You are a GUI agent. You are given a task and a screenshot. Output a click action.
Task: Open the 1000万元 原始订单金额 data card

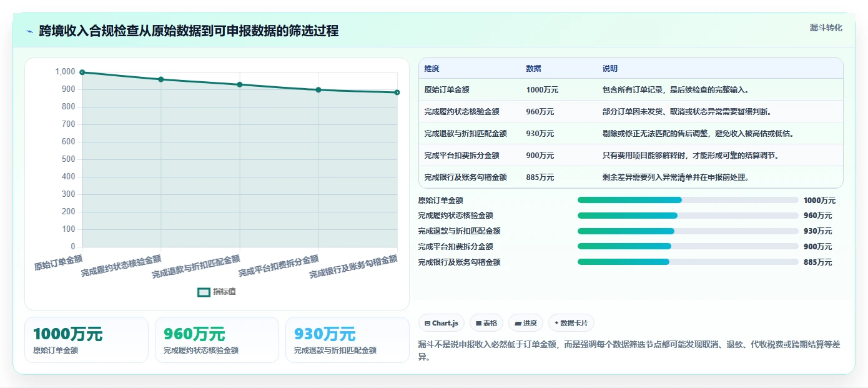pos(86,340)
